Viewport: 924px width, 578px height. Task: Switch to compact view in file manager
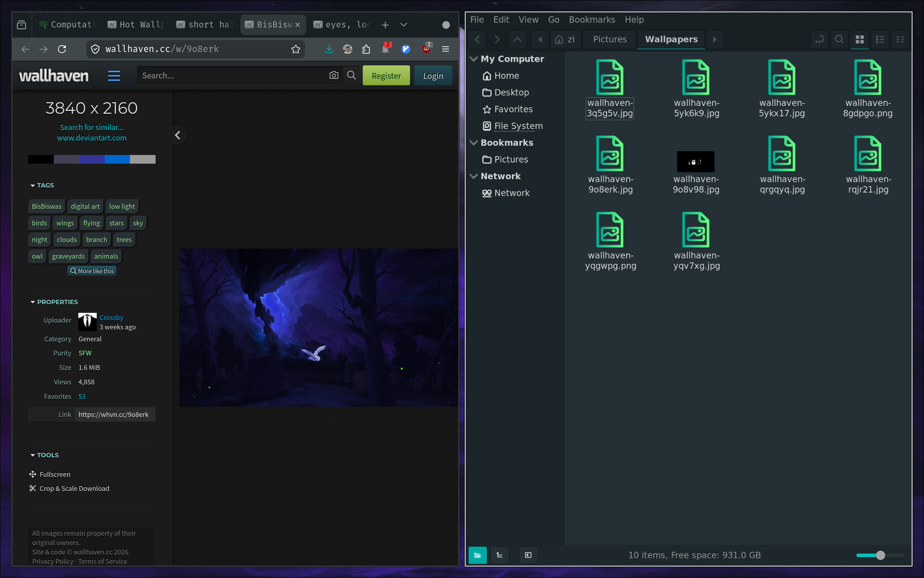click(900, 39)
